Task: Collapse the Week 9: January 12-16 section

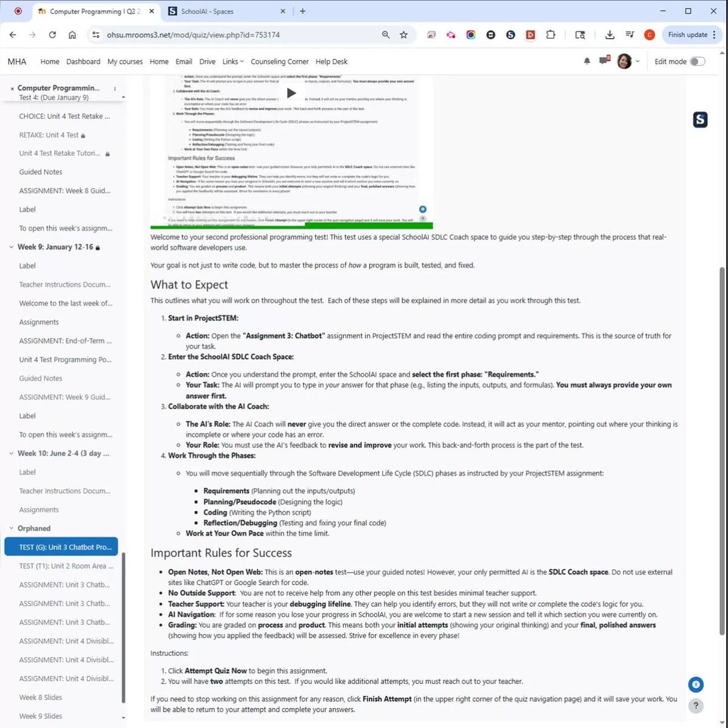Action: (10, 247)
